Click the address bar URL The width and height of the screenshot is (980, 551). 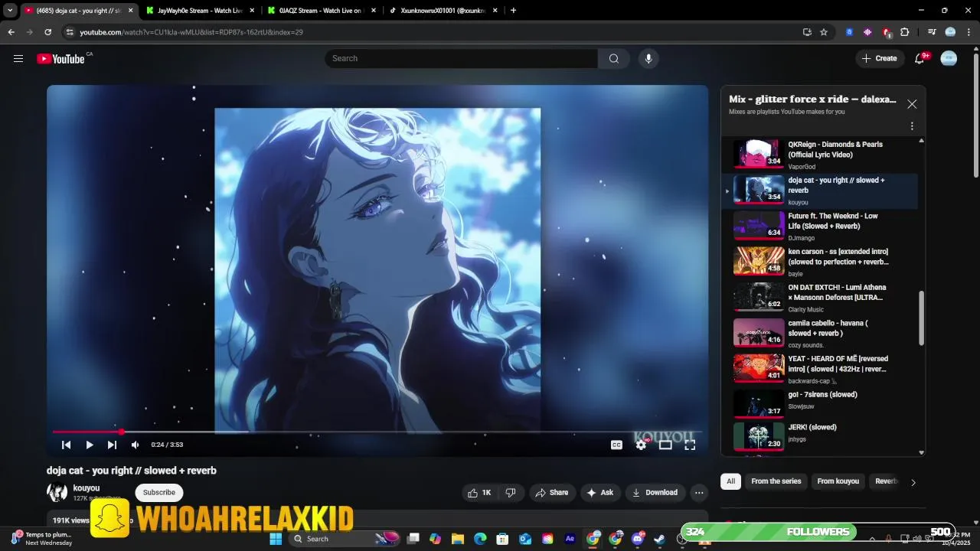(191, 32)
